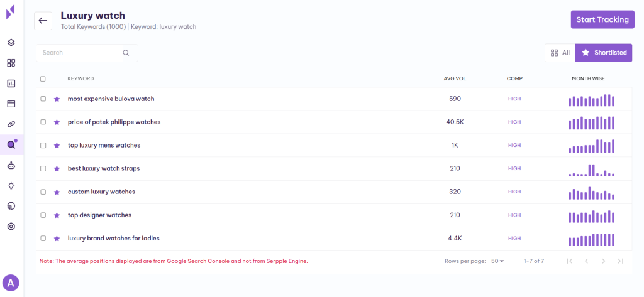
Task: Check the luxury brand watches for ladies row
Action: pos(43,239)
